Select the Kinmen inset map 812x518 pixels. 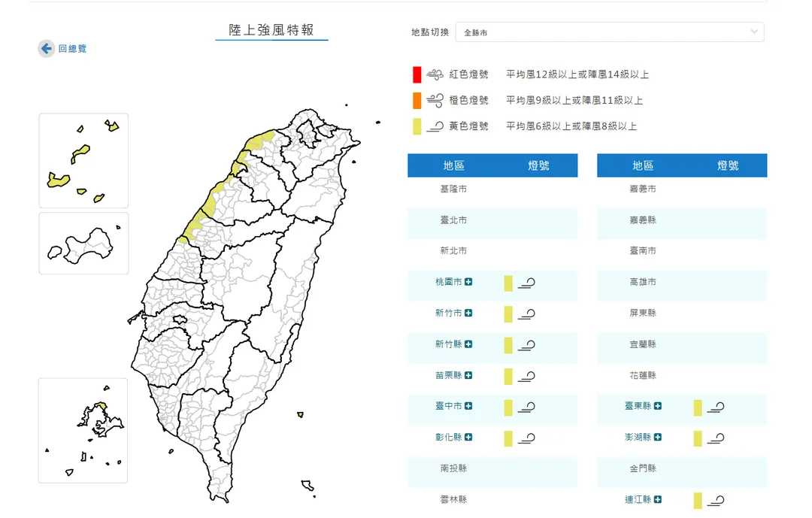coord(83,244)
